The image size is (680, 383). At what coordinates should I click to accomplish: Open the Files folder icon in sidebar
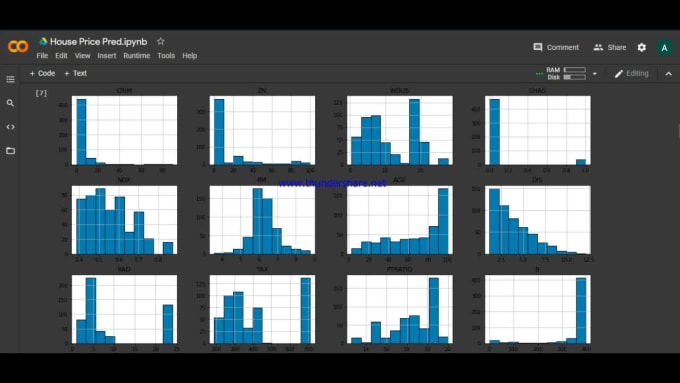pyautogui.click(x=10, y=151)
